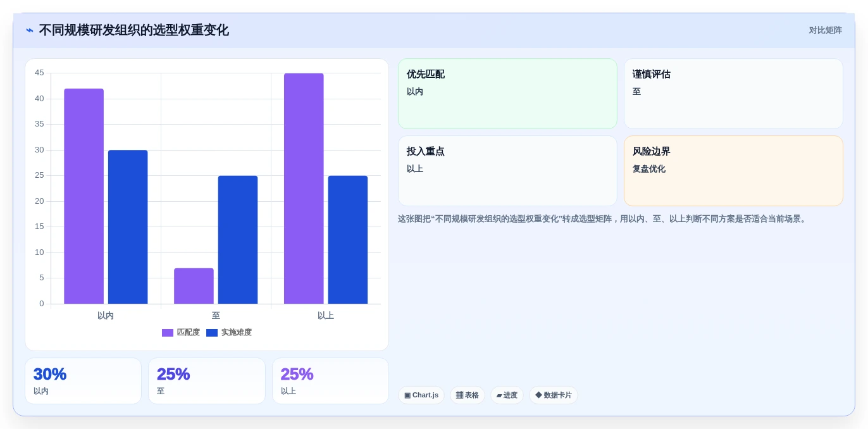Click the purple 匹配度 legend color box
The image size is (868, 429).
(x=168, y=333)
